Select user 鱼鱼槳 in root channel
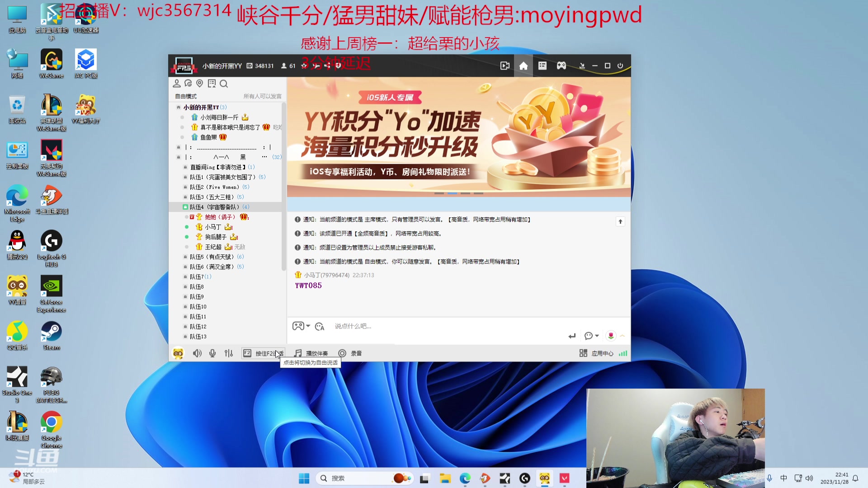Image resolution: width=868 pixels, height=488 pixels. click(x=208, y=137)
